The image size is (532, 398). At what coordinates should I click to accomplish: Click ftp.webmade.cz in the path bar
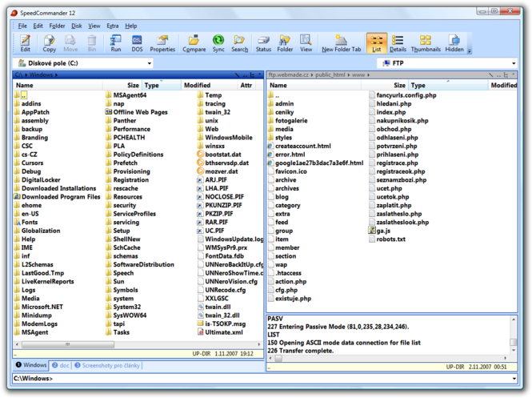(x=288, y=74)
